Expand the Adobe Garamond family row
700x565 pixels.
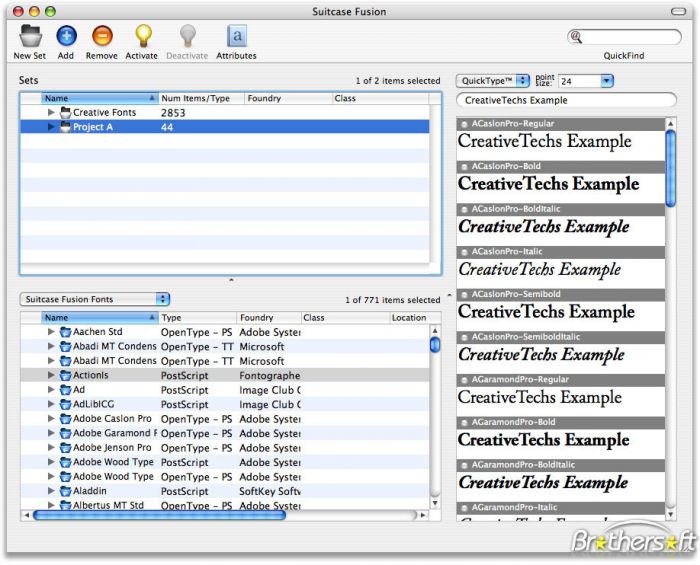(51, 433)
